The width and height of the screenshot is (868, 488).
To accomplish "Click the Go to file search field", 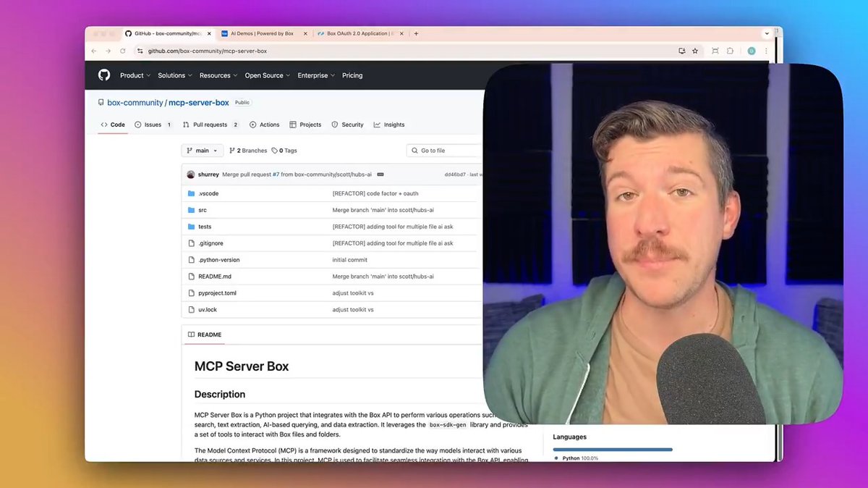I will (x=445, y=151).
